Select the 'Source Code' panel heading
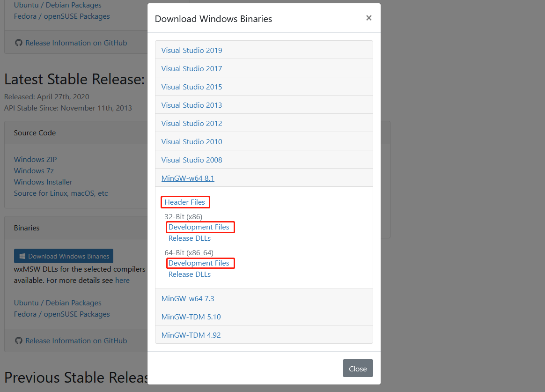The image size is (545, 392). (x=35, y=133)
